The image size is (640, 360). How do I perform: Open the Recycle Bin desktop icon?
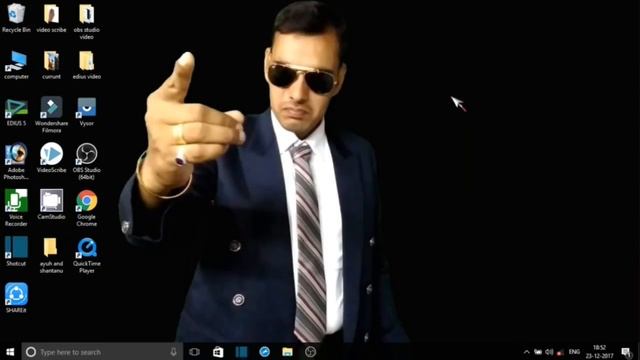[16, 18]
